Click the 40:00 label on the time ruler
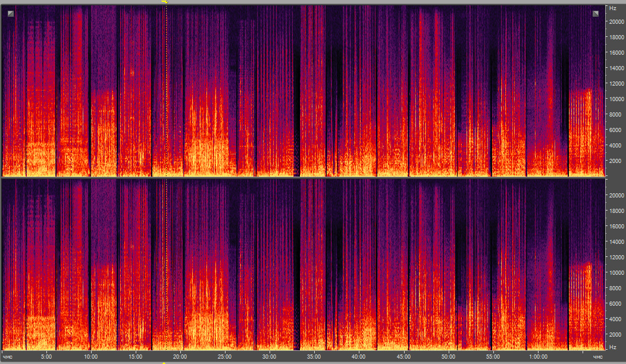This screenshot has width=626, height=364. click(359, 357)
